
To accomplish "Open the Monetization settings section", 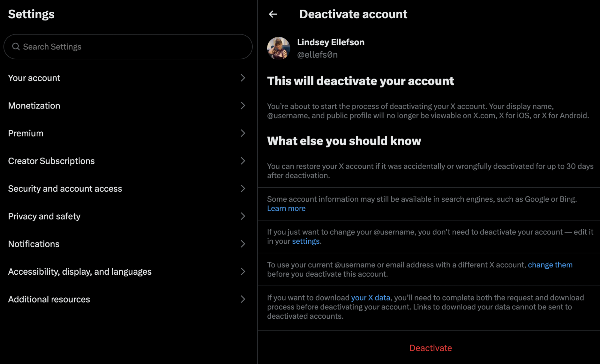I will tap(128, 106).
